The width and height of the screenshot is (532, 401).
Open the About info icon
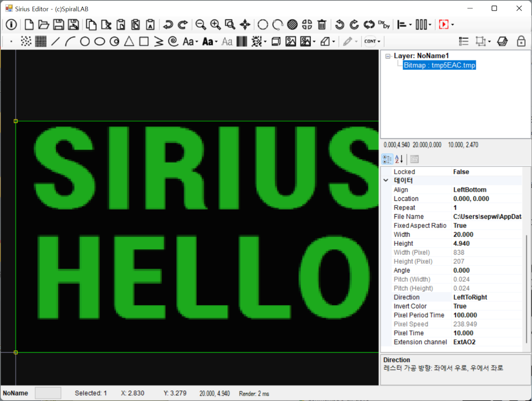coord(11,25)
